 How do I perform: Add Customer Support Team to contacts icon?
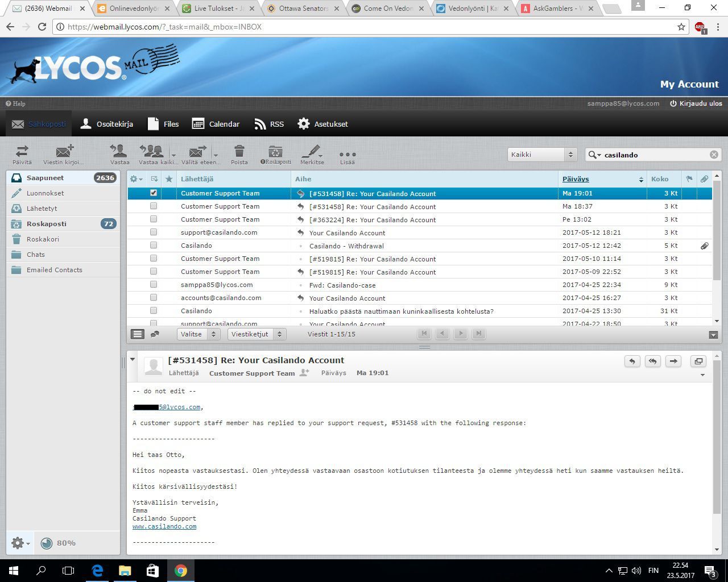tap(305, 373)
